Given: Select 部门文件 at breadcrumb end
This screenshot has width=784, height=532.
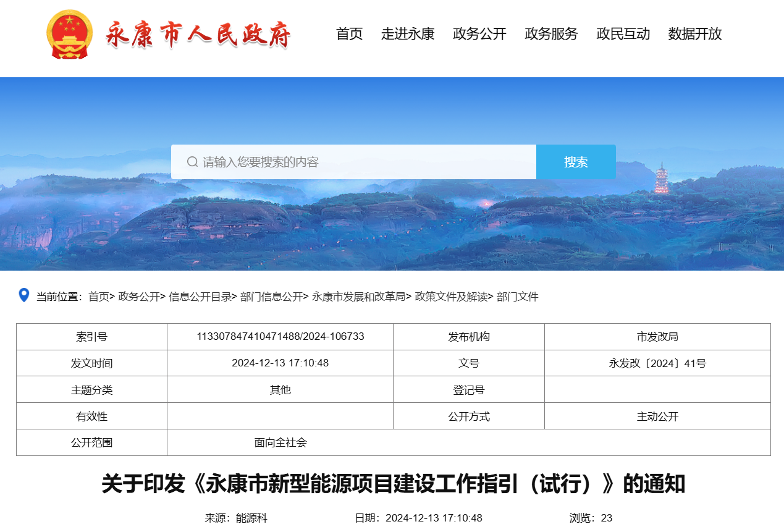Looking at the screenshot, I should pyautogui.click(x=518, y=297).
